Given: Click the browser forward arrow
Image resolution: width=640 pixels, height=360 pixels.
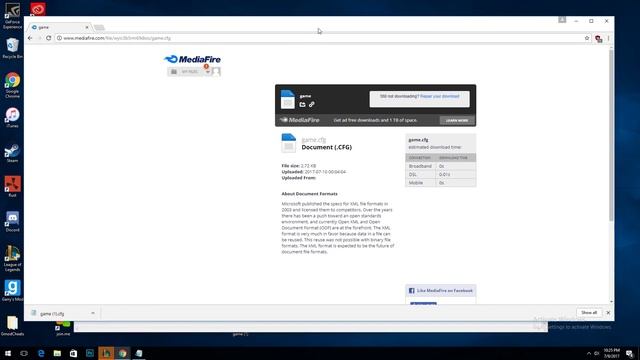Looking at the screenshot, I should [39, 38].
